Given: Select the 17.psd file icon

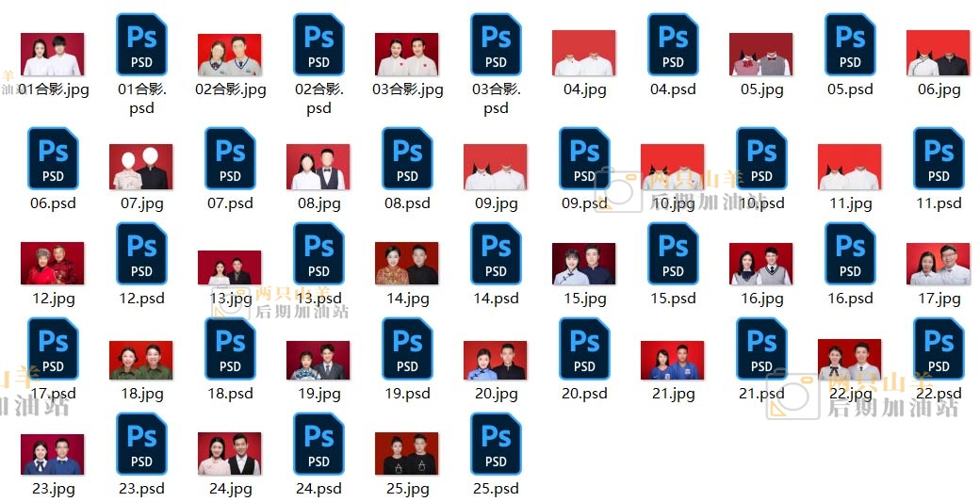Looking at the screenshot, I should (53, 349).
